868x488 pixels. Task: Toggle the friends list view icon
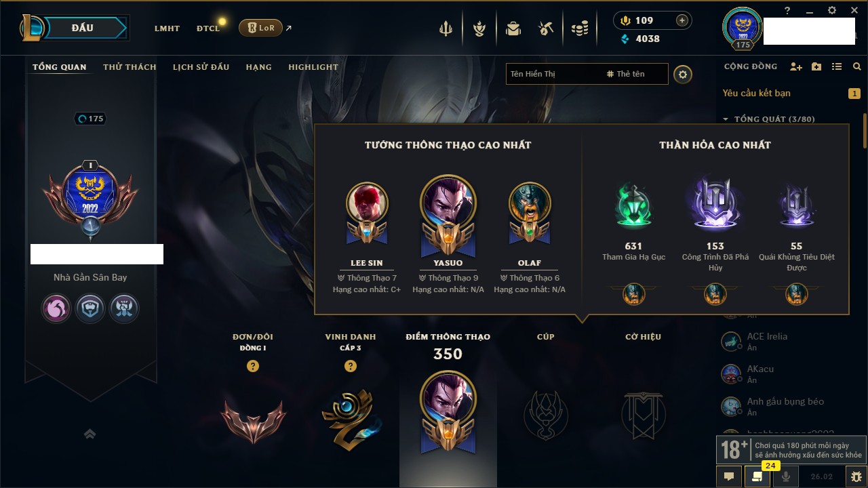(x=837, y=66)
